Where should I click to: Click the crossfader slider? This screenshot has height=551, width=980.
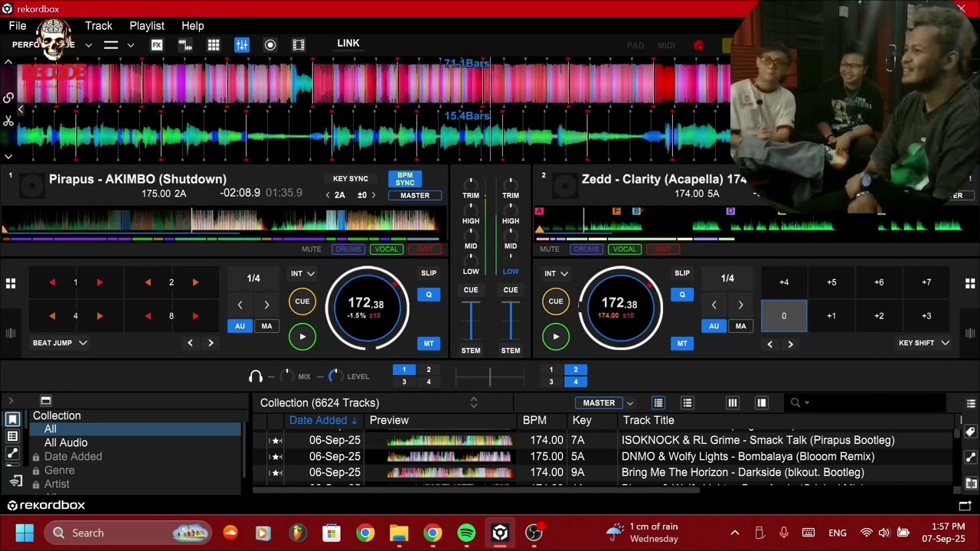490,377
